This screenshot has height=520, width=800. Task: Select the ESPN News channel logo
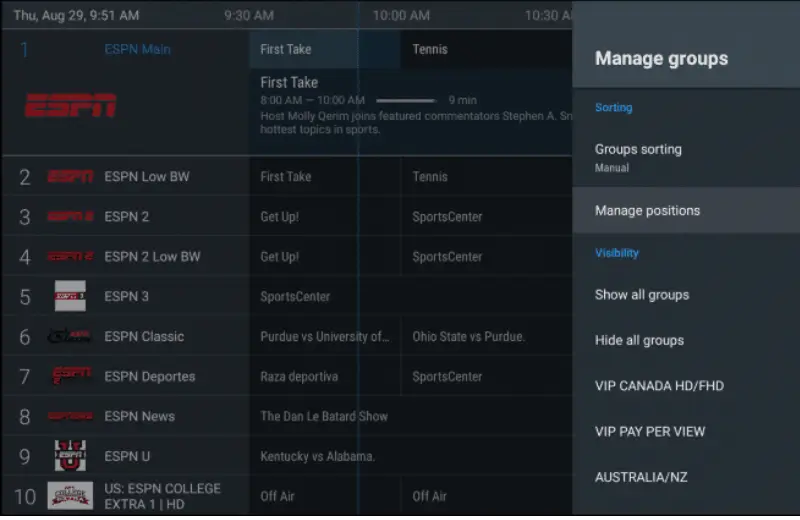click(x=70, y=416)
